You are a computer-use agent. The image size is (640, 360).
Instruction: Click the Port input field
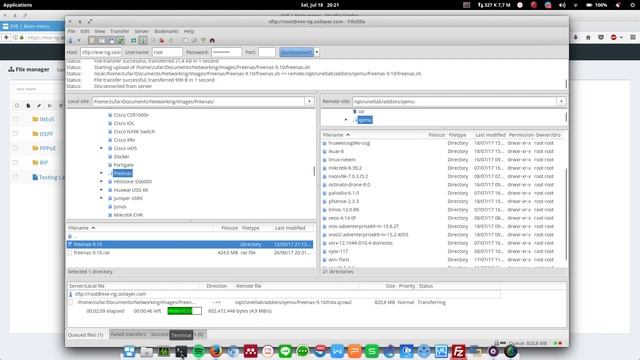[x=267, y=52]
